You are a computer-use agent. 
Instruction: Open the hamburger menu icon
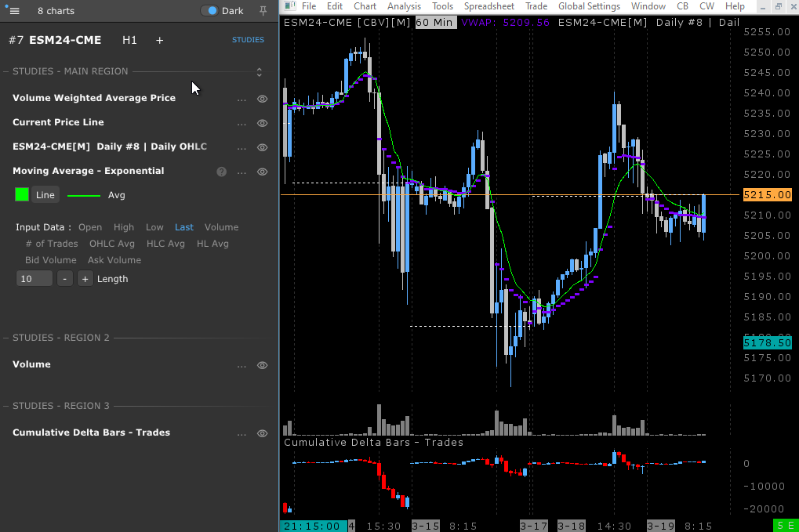14,11
